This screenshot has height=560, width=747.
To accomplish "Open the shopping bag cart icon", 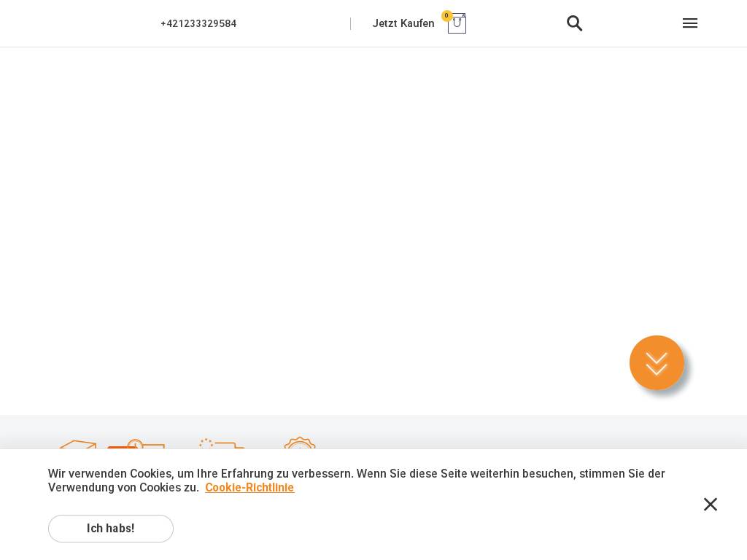I will [x=457, y=25].
